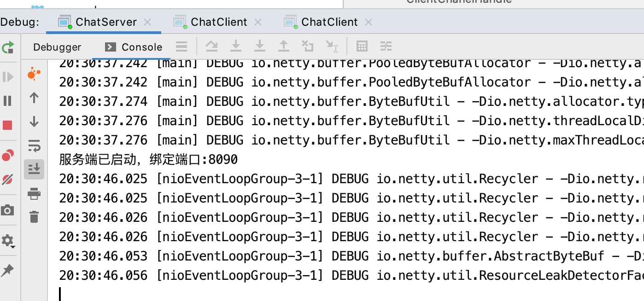The height and width of the screenshot is (301, 644).
Task: Run to cursor
Action: click(332, 46)
